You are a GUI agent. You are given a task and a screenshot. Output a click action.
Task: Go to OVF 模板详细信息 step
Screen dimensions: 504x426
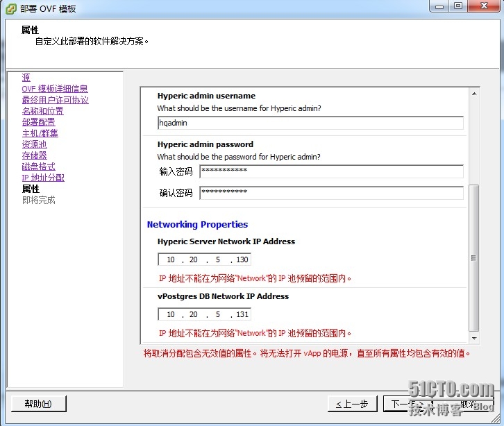pyautogui.click(x=55, y=89)
